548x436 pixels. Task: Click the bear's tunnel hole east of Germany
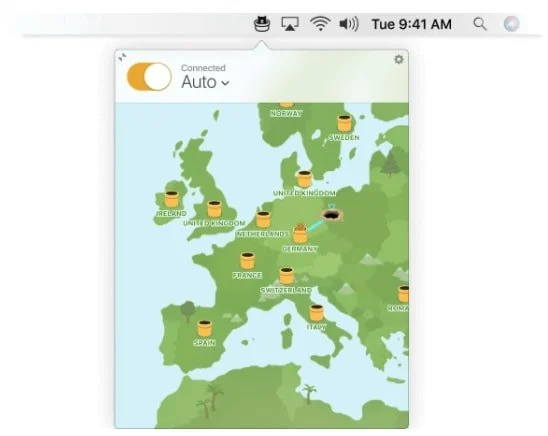332,215
